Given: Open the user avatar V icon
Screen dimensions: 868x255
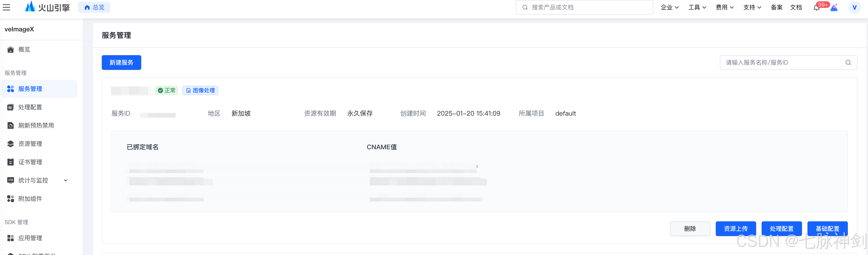Looking at the screenshot, I should pyautogui.click(x=854, y=7).
